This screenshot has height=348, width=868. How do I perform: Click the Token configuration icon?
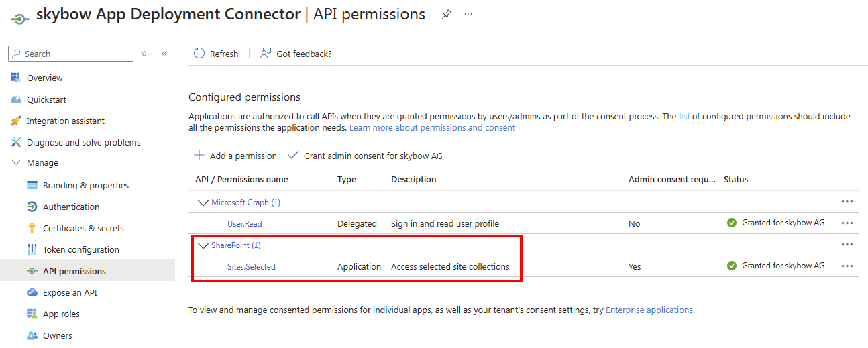tap(32, 249)
